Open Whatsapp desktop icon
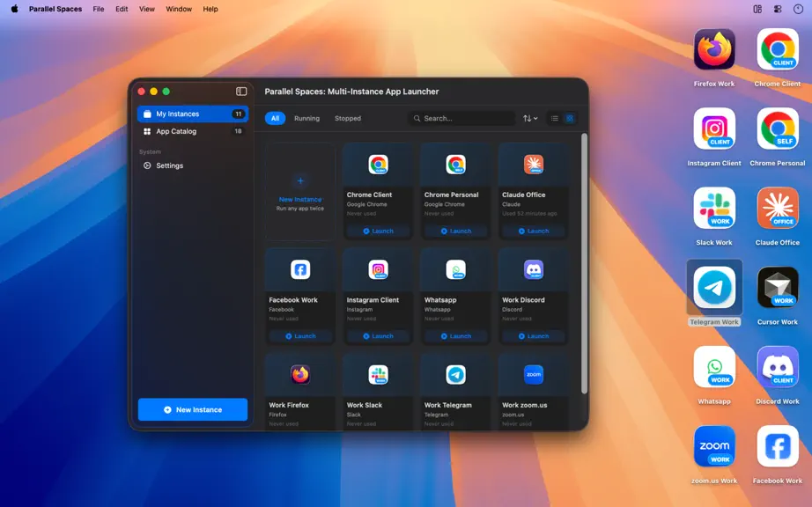Viewport: 812px width, 507px height. tap(714, 367)
